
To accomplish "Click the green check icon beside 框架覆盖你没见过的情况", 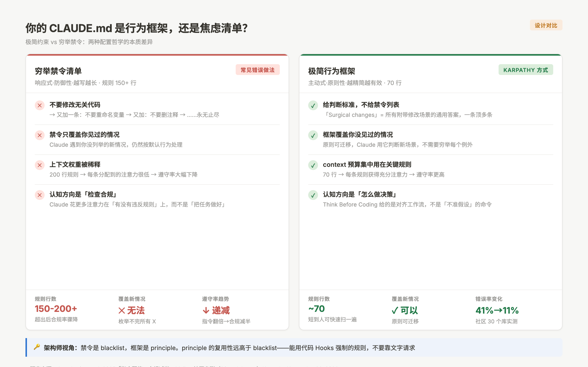I will pos(313,135).
